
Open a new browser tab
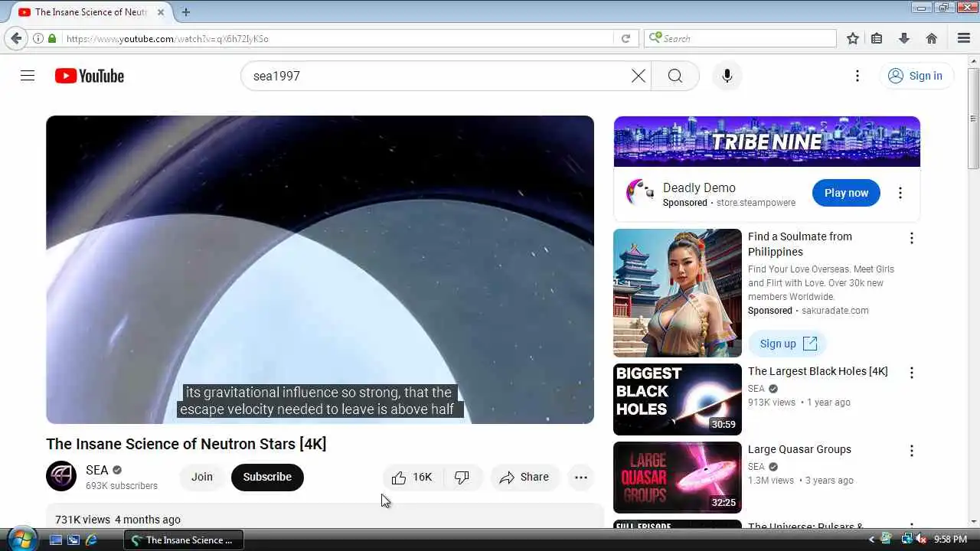pos(186,12)
